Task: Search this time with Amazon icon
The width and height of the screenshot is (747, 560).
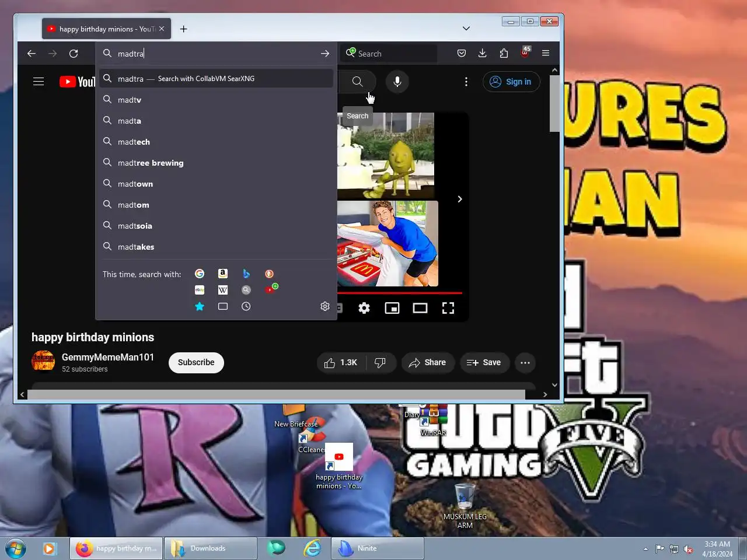Action: [223, 274]
